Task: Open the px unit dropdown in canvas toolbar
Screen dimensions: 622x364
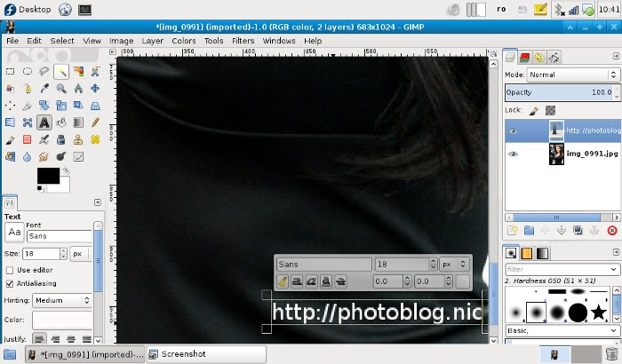Action: click(455, 264)
